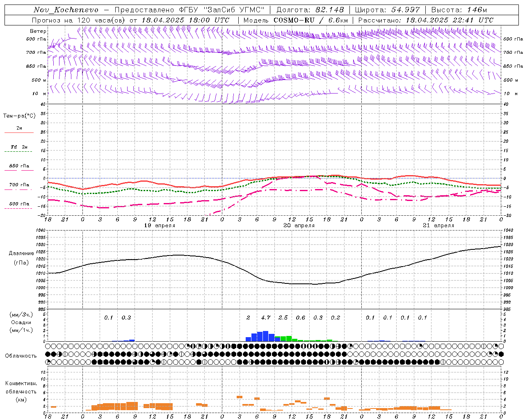Click "500 гПа" in the temperature legend

pos(19,204)
